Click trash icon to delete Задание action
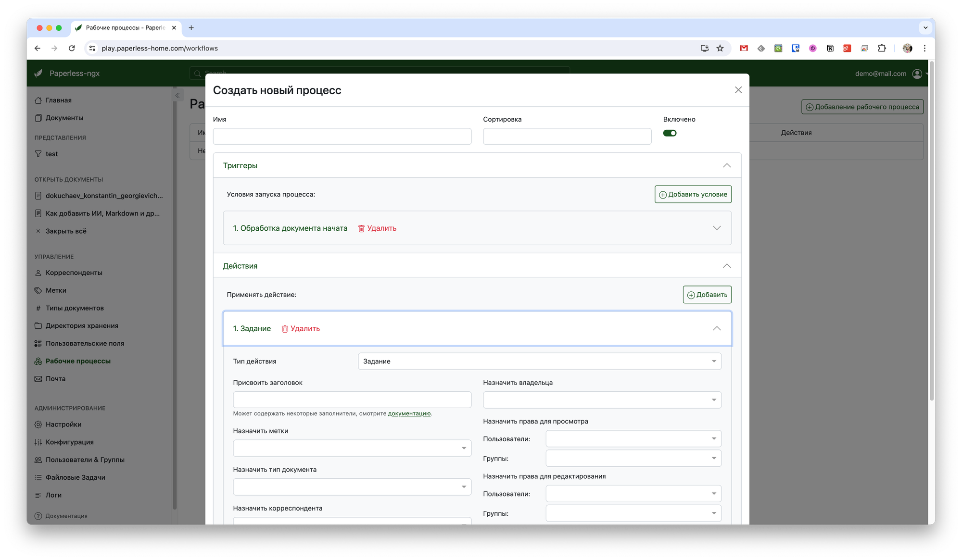Viewport: 962px width, 560px height. [285, 329]
